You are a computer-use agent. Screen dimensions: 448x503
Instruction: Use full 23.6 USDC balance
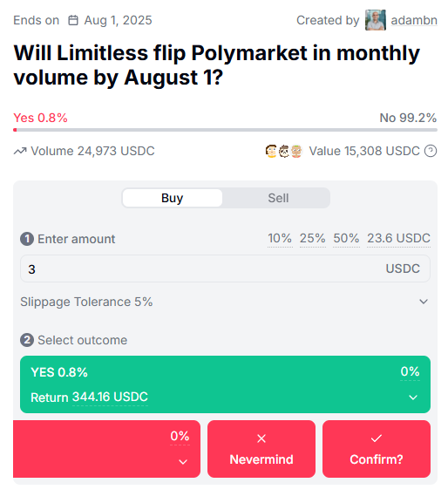click(398, 238)
